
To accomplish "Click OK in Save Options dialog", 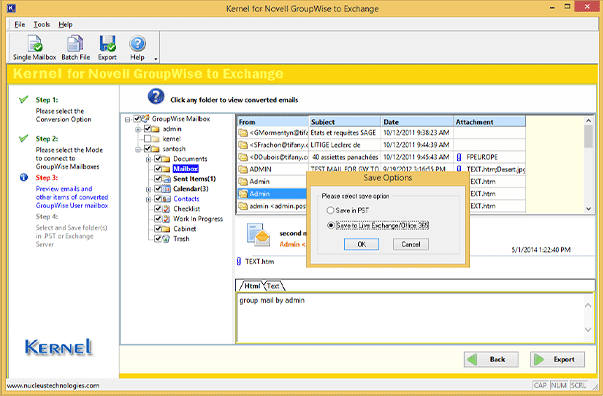I will coord(361,244).
